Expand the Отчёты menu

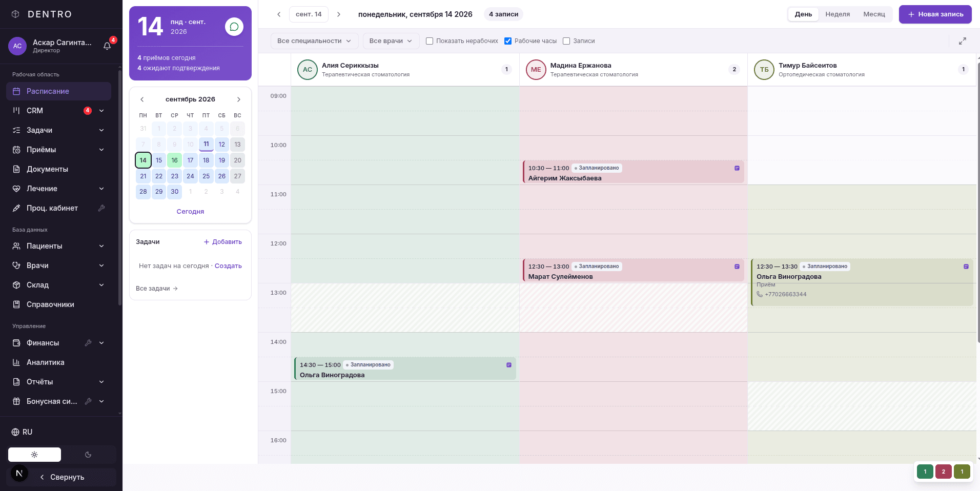101,382
